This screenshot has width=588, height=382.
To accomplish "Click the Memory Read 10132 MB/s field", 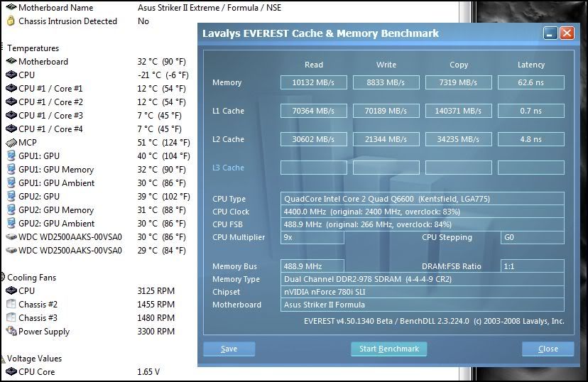I will pyautogui.click(x=313, y=82).
